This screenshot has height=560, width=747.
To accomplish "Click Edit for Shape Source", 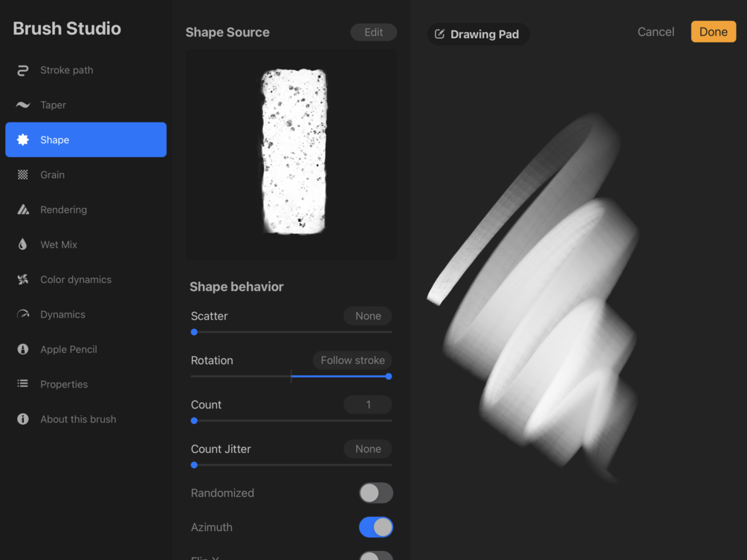I will coord(373,32).
